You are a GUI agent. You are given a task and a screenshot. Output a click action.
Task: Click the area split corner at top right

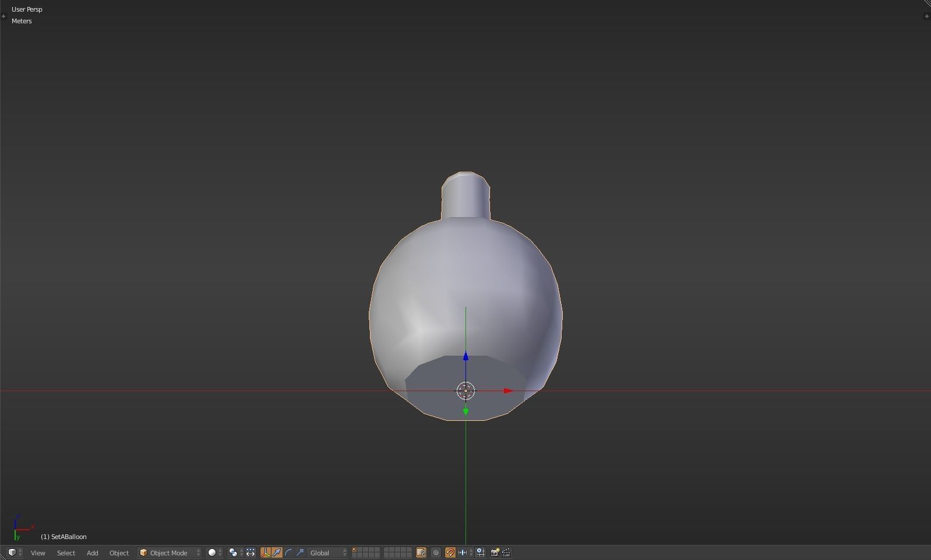[x=927, y=3]
